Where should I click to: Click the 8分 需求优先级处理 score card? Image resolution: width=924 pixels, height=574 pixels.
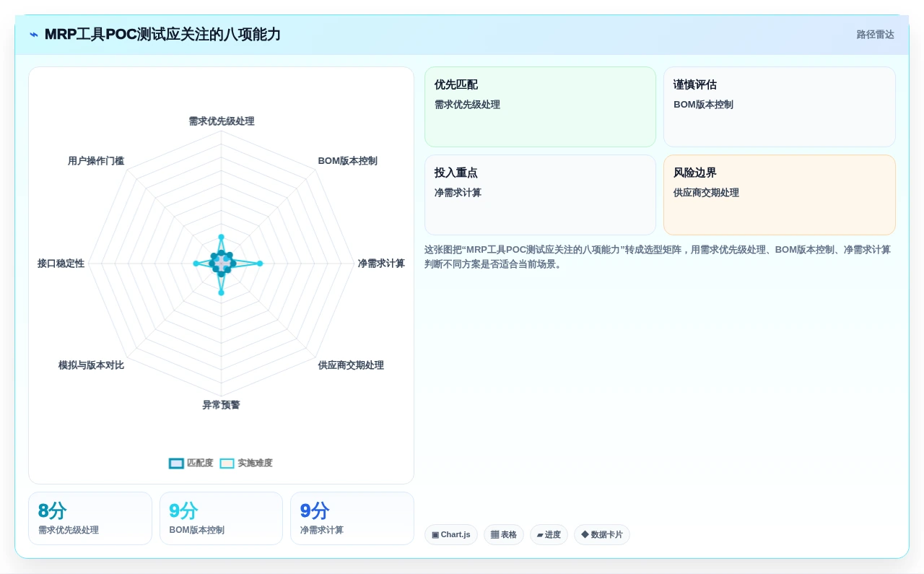tap(90, 518)
